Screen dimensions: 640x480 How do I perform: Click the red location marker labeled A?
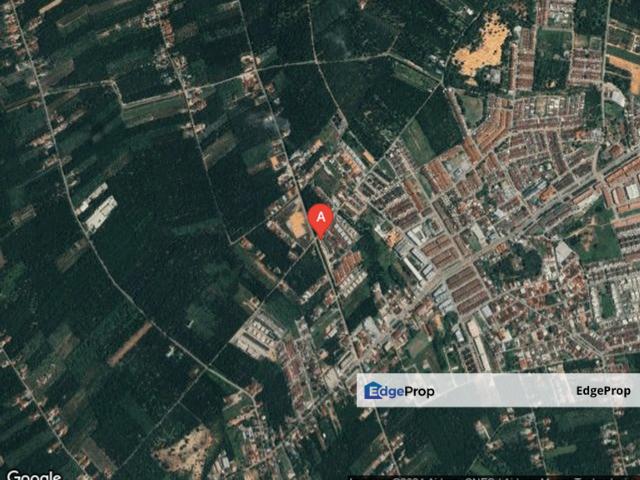[320, 221]
